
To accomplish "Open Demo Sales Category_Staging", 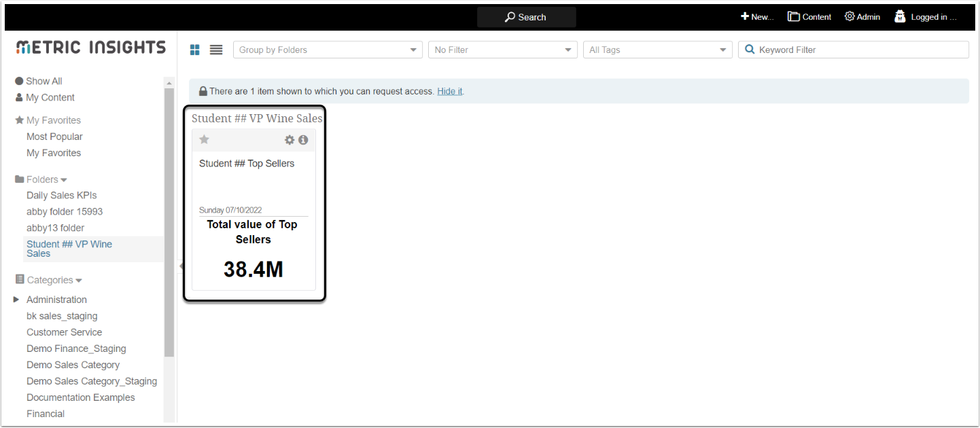I will coord(92,381).
